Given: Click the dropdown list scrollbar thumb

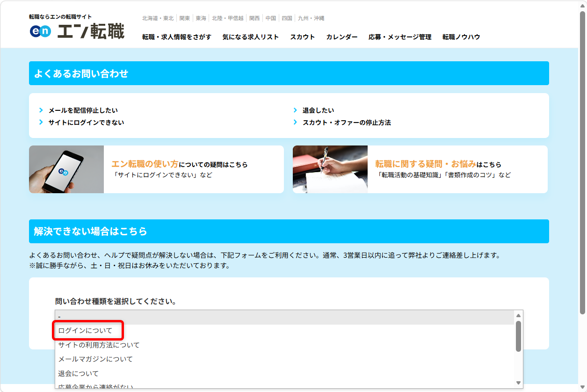Looking at the screenshot, I should [518, 336].
